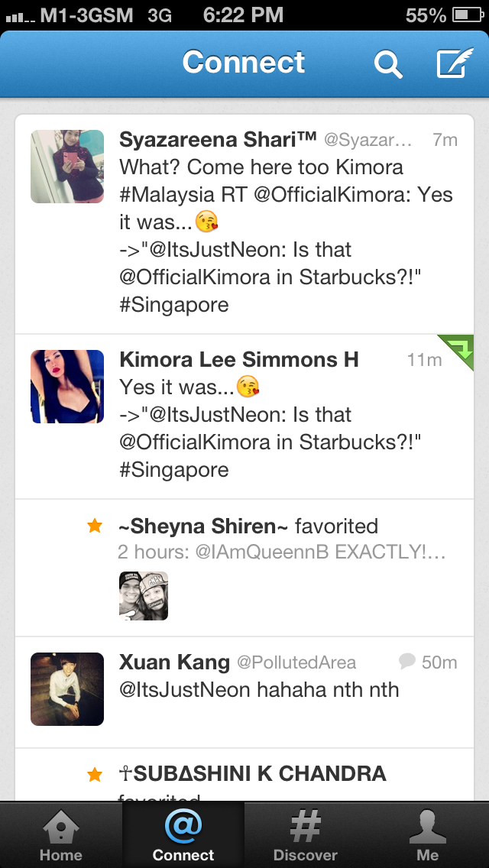Screen dimensions: 489x868
Task: Tap the star beside SUBASHINI K CHANDRA
Action: tap(95, 775)
